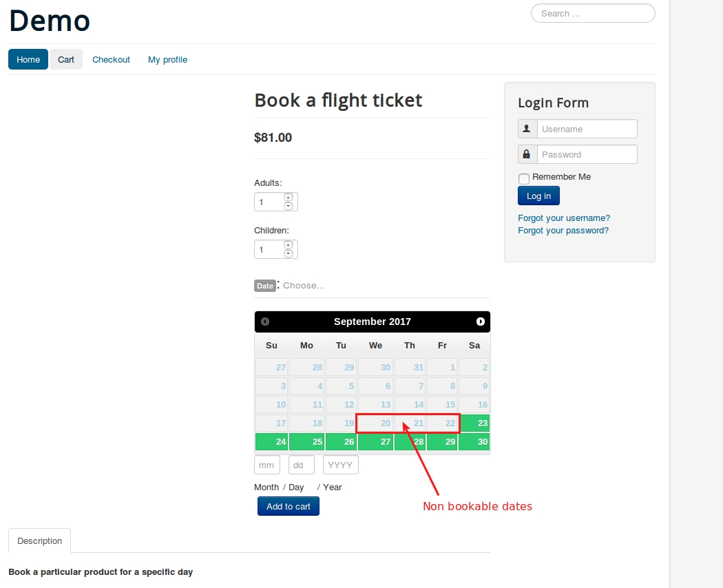Screen dimensions: 723x588
Task: Decrease the Adults quantity
Action: 289,206
